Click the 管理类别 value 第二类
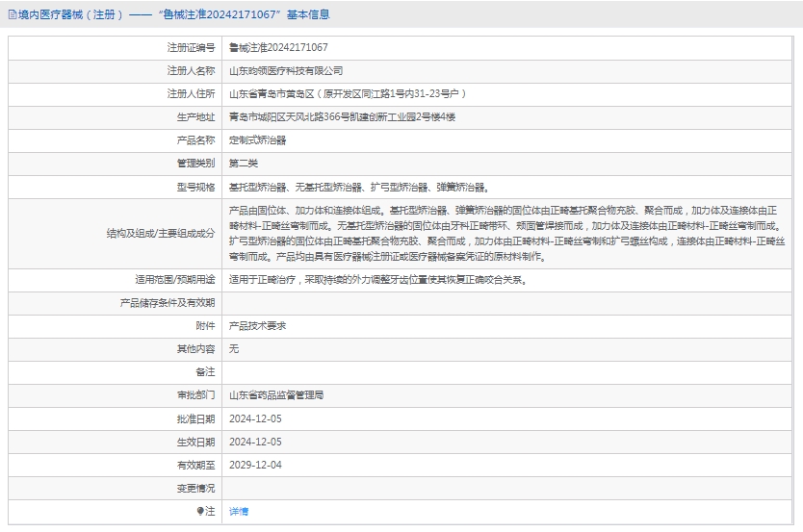Screen dimensions: 803x532 [244, 164]
